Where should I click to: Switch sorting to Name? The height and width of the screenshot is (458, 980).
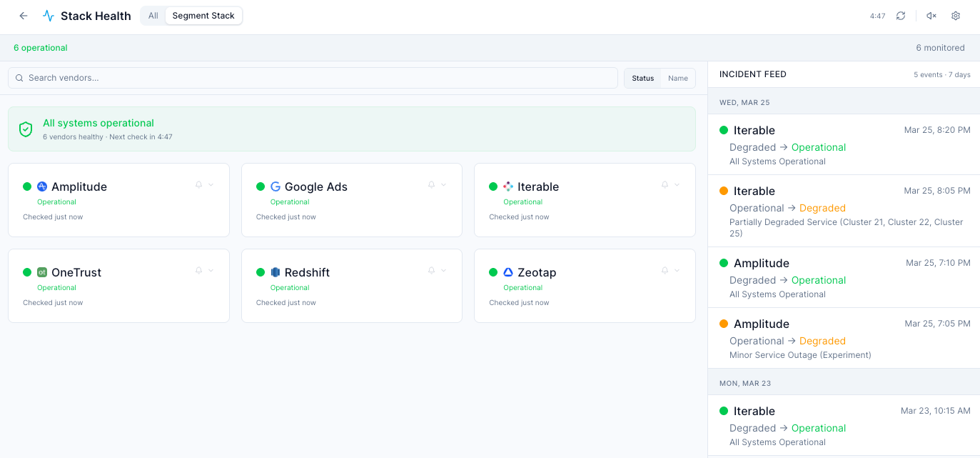677,78
